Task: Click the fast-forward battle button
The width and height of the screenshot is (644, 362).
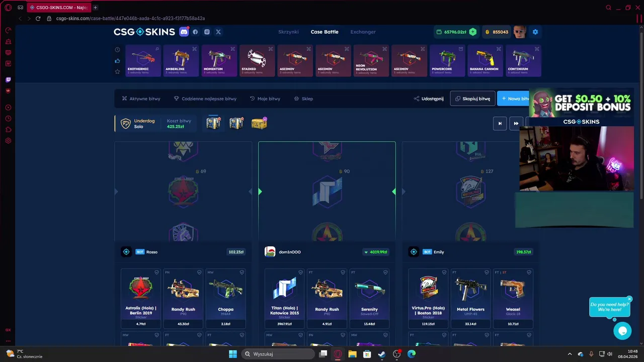Action: 516,123
